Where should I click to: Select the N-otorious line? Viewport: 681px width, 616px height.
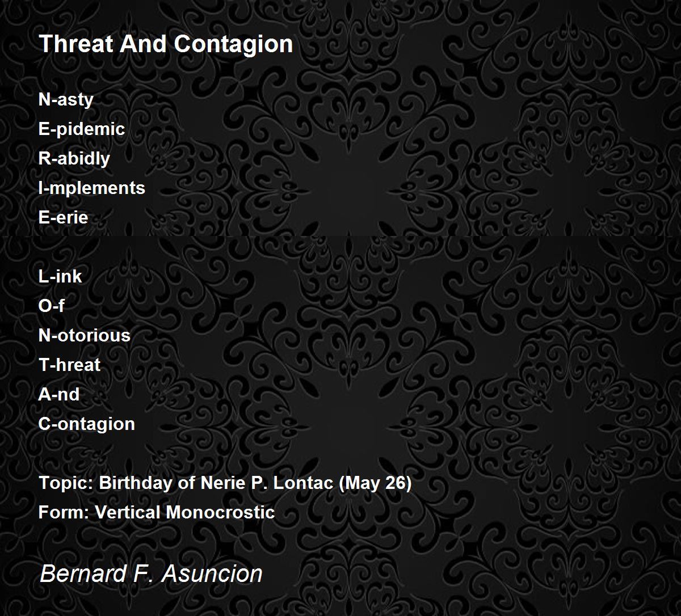point(85,336)
